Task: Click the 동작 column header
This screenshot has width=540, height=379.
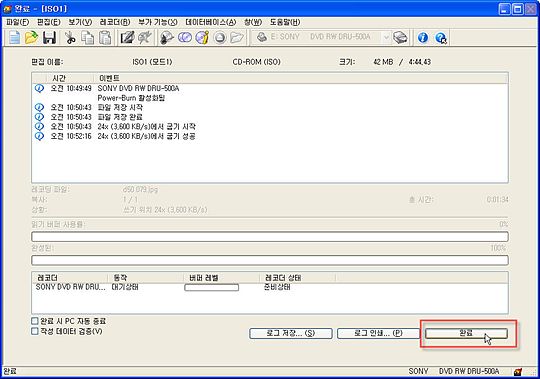Action: [x=146, y=278]
